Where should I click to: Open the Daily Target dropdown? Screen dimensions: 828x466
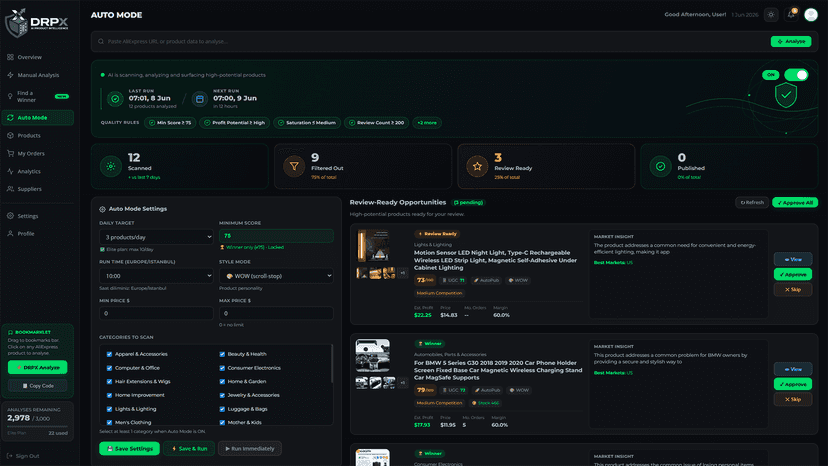tap(156, 237)
